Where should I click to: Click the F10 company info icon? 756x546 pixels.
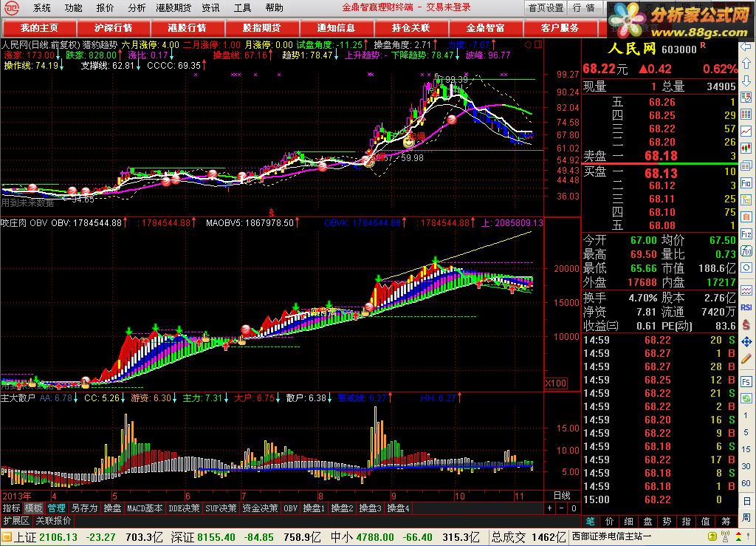[x=746, y=183]
